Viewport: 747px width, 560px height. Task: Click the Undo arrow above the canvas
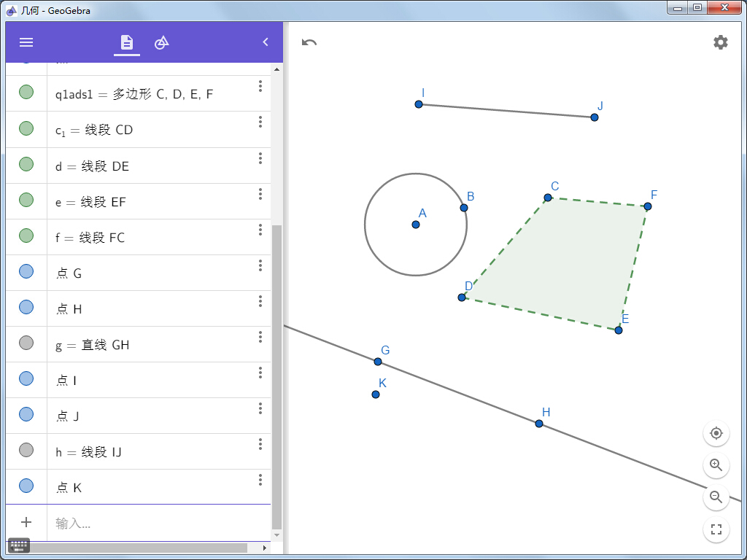click(x=309, y=42)
